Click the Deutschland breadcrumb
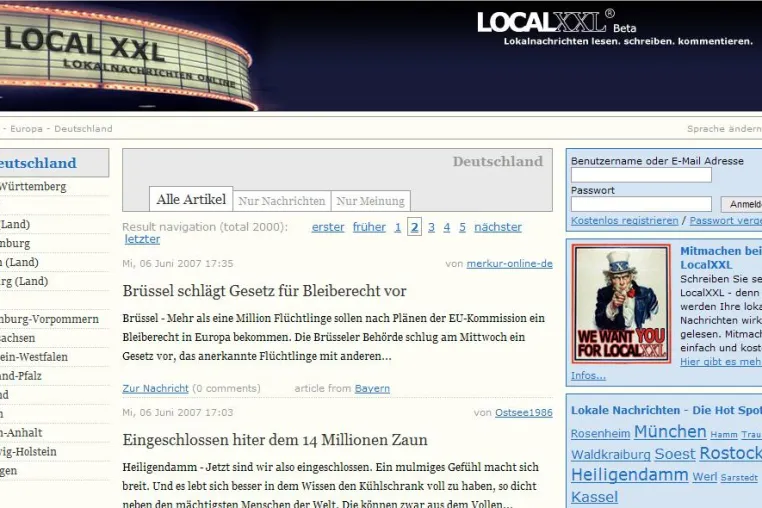Image resolution: width=762 pixels, height=508 pixels. click(83, 129)
